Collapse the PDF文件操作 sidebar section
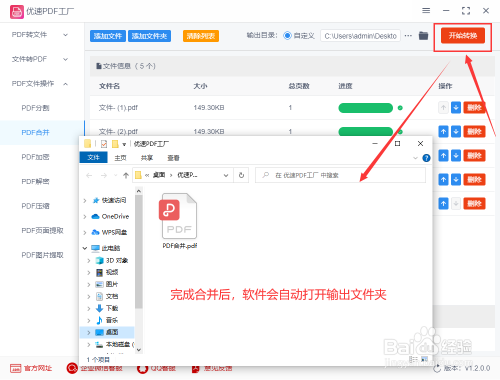The height and width of the screenshot is (380, 500). coord(39,84)
